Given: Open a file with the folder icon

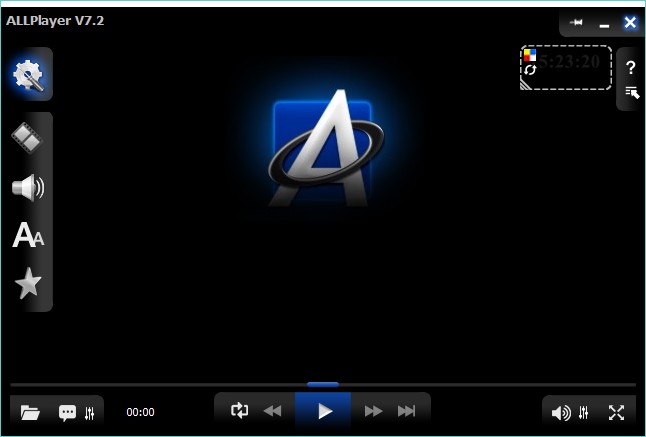Looking at the screenshot, I should (x=30, y=412).
